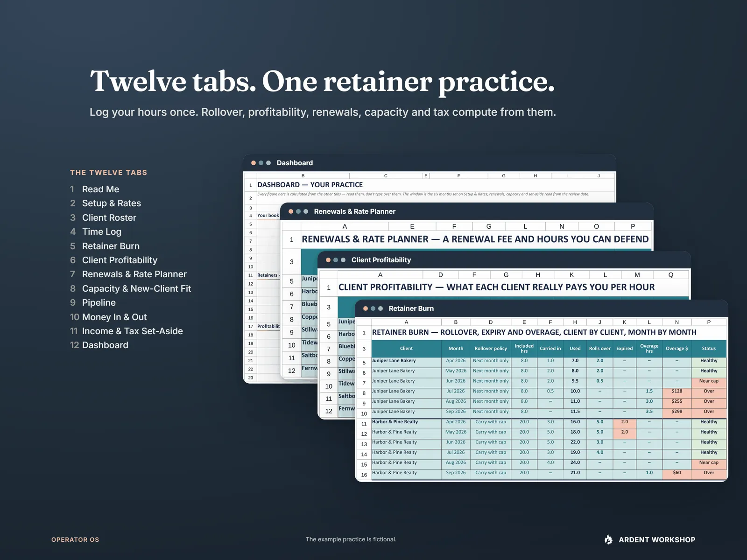Select Setup & Rates in the tabs list
Screen dimensions: 747x560
(x=111, y=203)
